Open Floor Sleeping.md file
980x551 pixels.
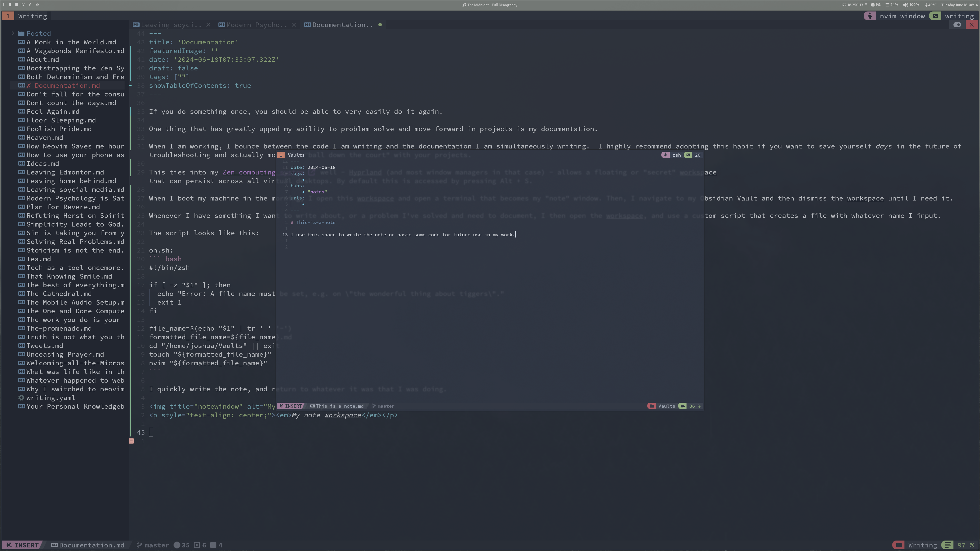[x=61, y=120]
